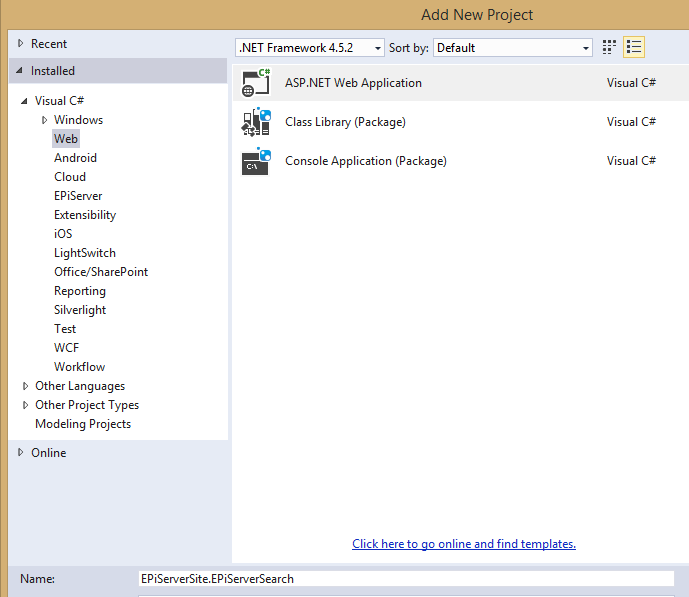Select the Extensibility category
The height and width of the screenshot is (597, 689).
tap(85, 215)
